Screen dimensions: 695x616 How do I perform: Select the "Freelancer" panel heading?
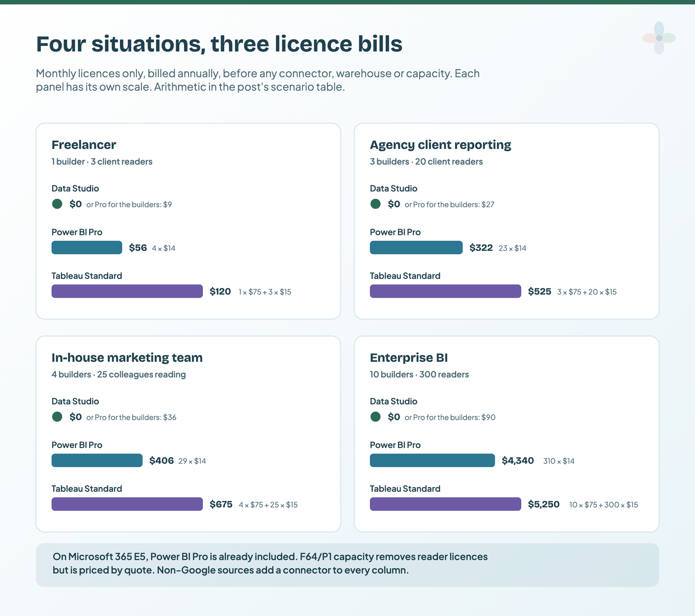coord(84,145)
